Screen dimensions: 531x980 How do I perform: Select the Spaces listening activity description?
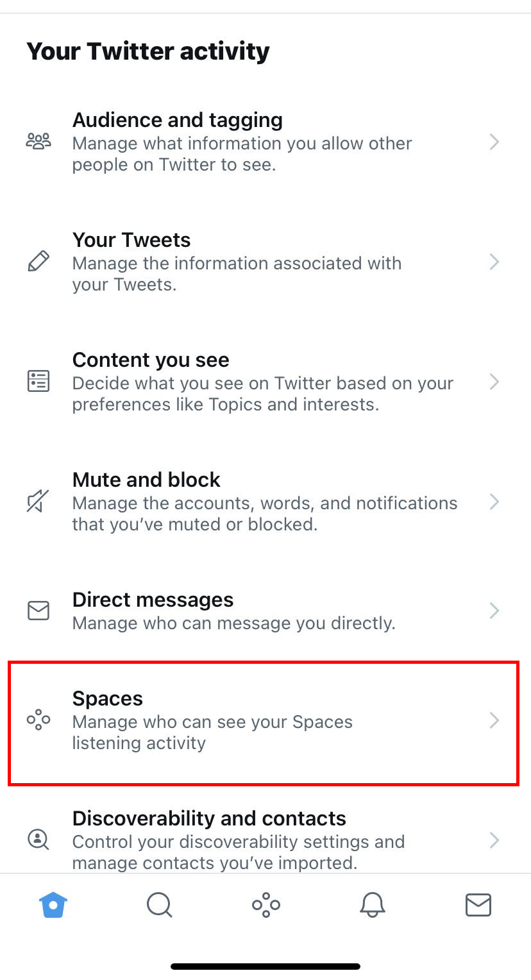(x=212, y=732)
